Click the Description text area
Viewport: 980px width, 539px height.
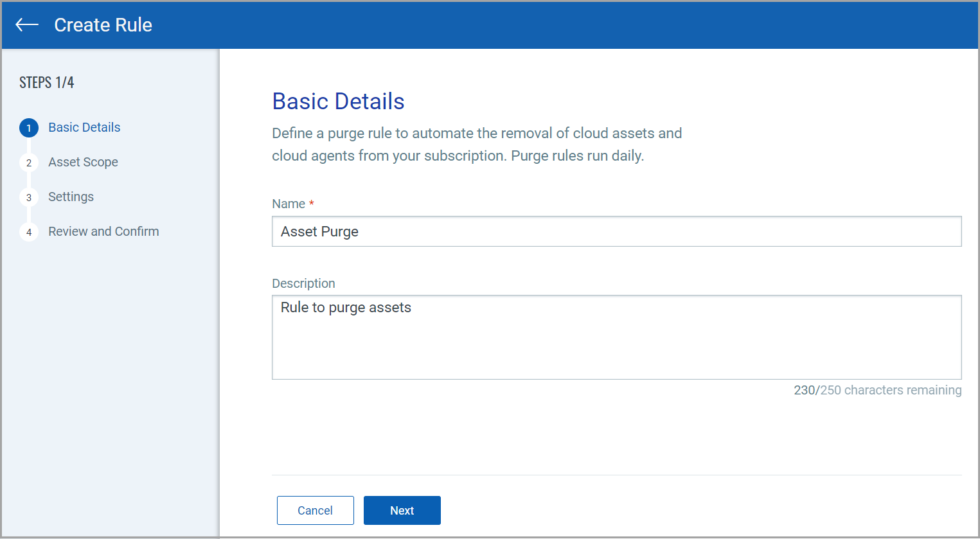pyautogui.click(x=616, y=337)
